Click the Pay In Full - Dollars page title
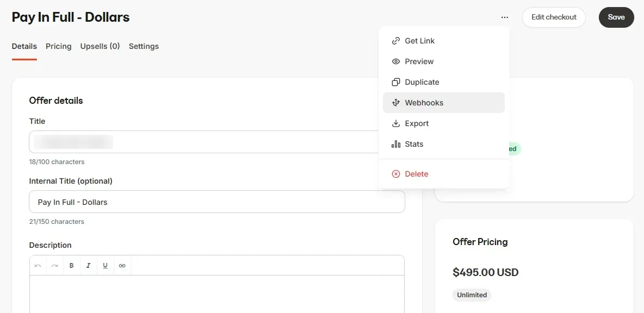This screenshot has width=644, height=313. coord(71,17)
